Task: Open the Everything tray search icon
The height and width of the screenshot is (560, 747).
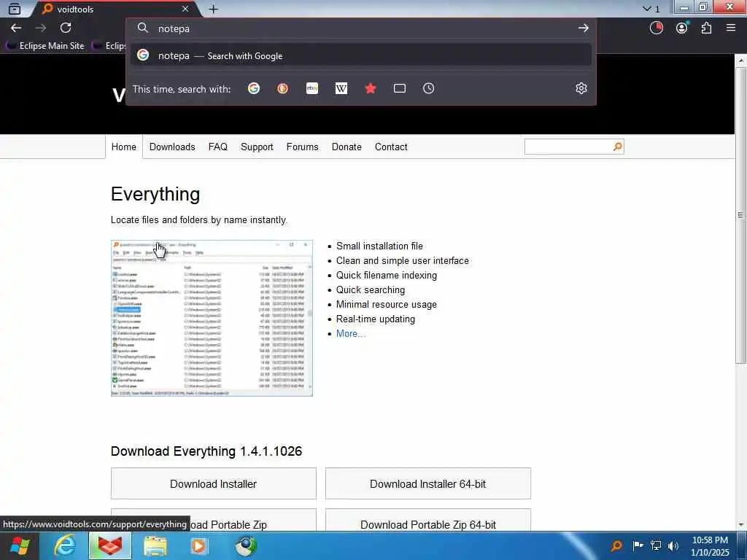Action: [x=616, y=545]
